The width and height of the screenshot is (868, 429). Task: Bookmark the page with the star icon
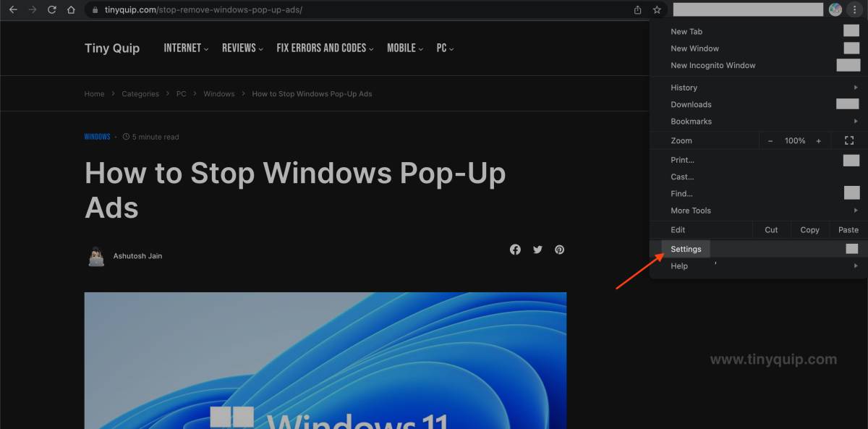(x=656, y=10)
